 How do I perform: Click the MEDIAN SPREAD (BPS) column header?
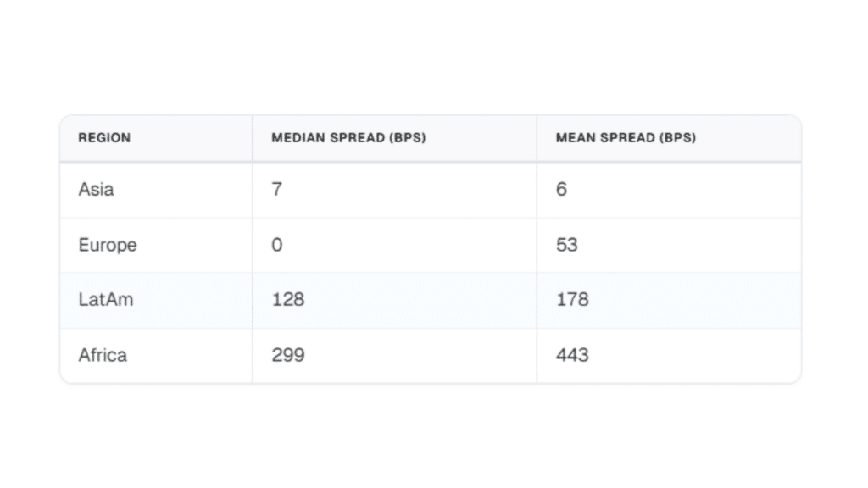point(348,138)
